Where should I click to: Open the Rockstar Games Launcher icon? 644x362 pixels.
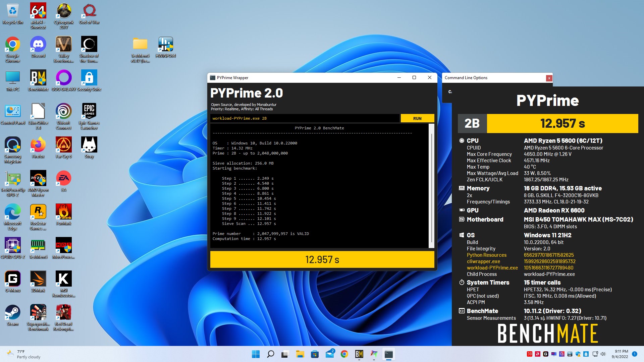click(38, 217)
